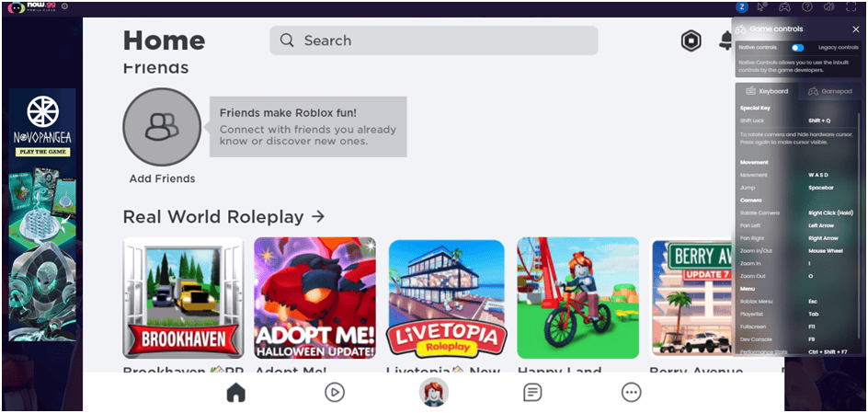Click the Add Friends circle icon
The image size is (868, 413).
162,127
